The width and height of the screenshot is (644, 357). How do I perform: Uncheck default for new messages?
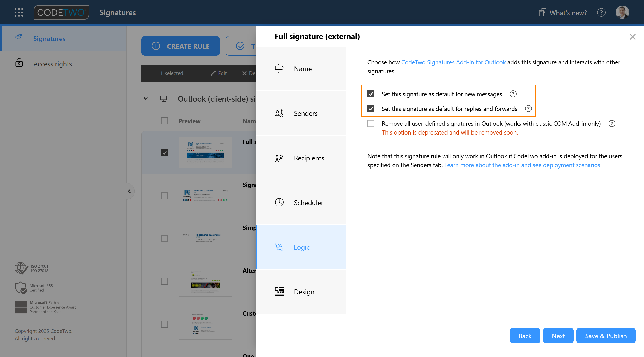point(371,94)
